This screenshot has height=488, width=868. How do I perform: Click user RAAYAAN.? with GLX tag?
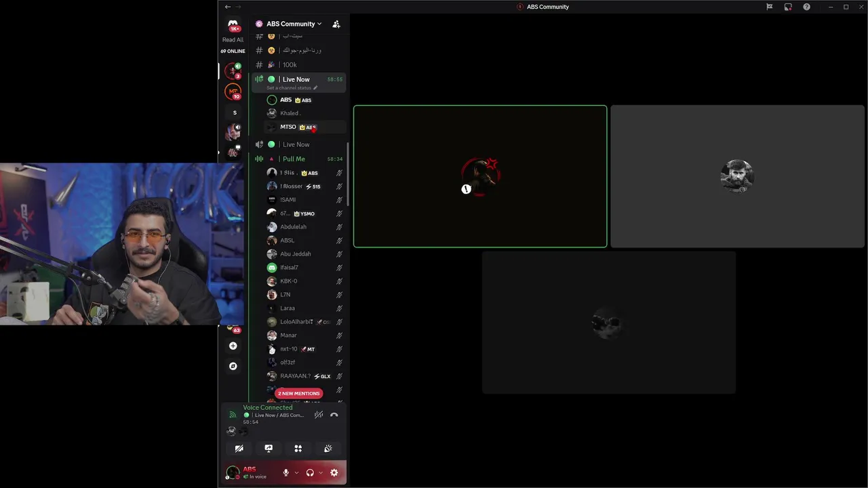[304, 376]
